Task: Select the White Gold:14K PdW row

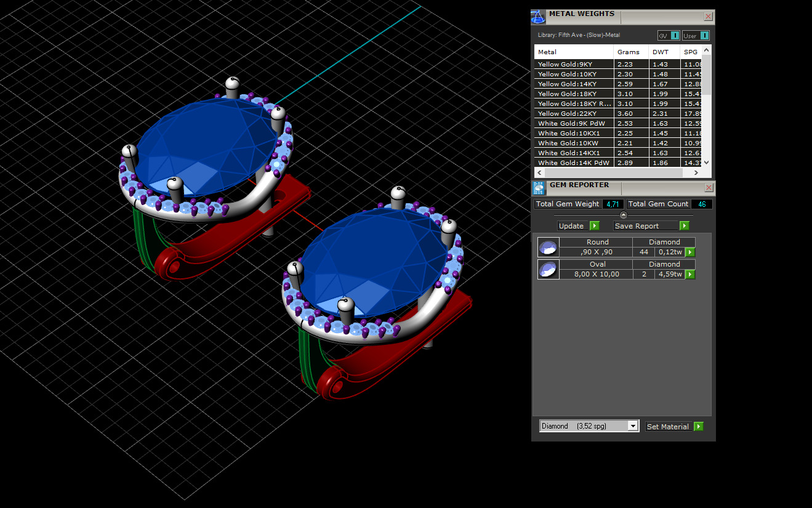Action: pyautogui.click(x=618, y=163)
